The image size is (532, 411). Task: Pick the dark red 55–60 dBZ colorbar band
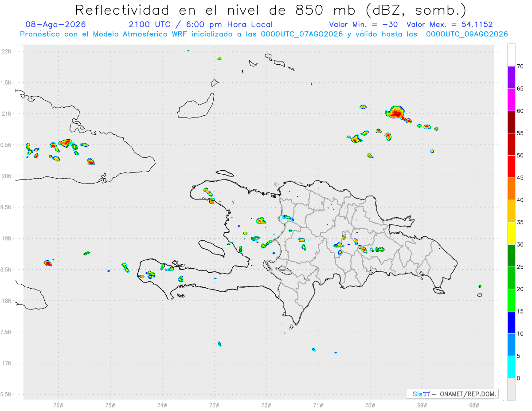[x=511, y=122]
